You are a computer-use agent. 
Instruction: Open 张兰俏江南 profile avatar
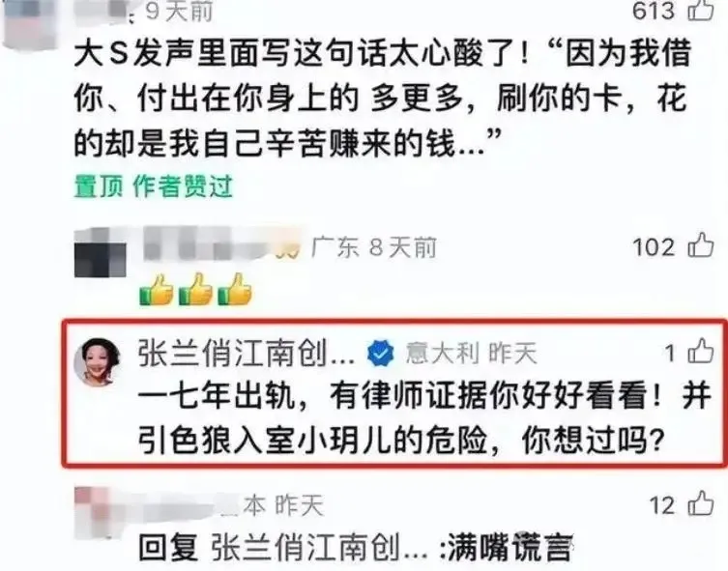pos(99,361)
